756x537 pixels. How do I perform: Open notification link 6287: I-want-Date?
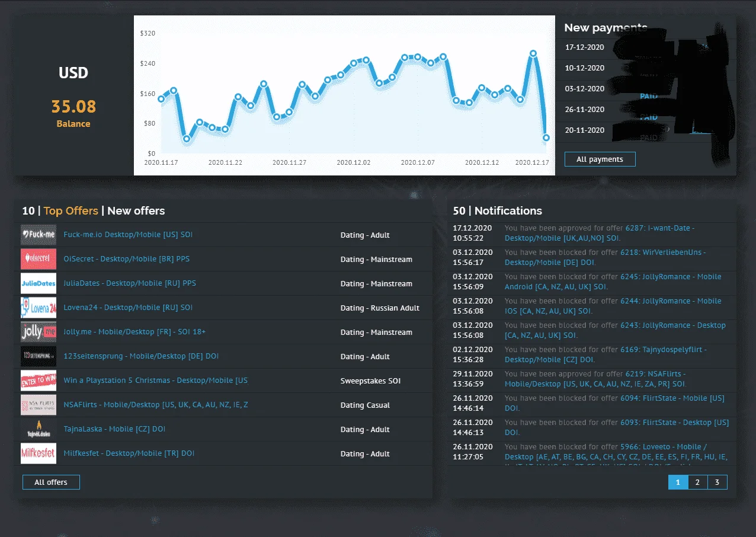pyautogui.click(x=600, y=233)
